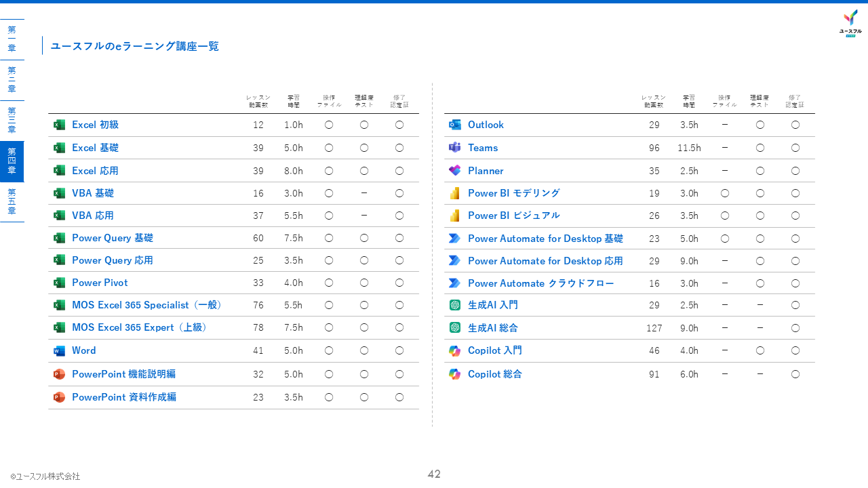868x488 pixels.
Task: Open the MOS Excel 365 Expert（上級） link
Action: point(140,327)
